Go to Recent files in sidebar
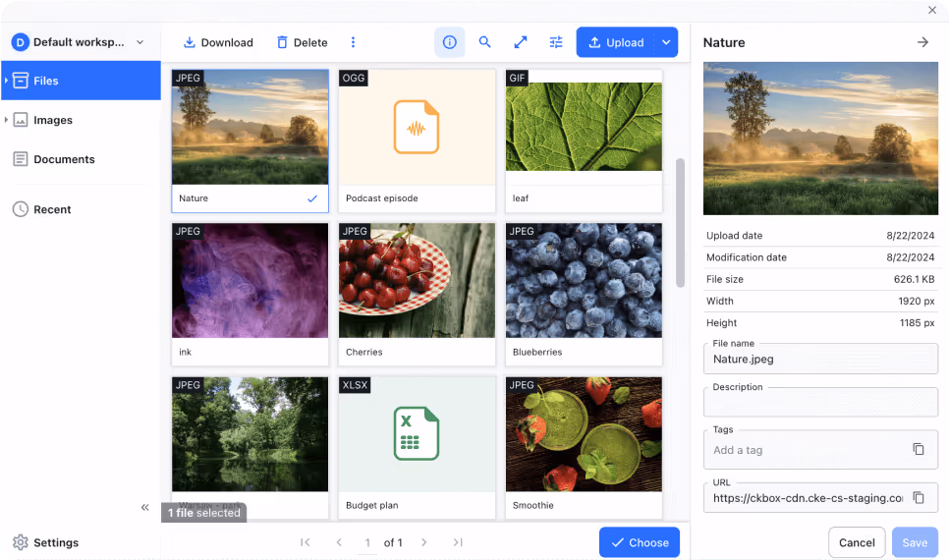The height and width of the screenshot is (560, 949). pos(52,209)
